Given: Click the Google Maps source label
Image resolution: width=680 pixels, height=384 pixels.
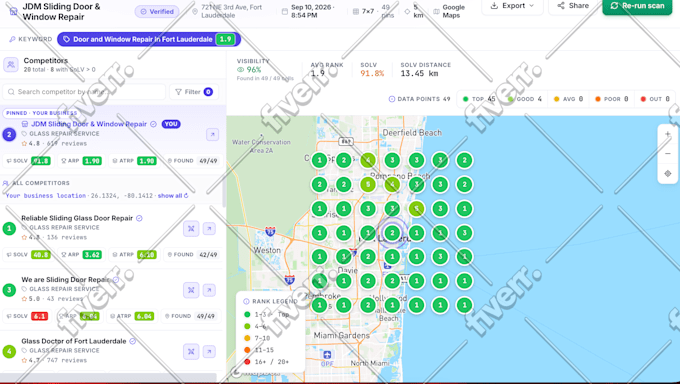Looking at the screenshot, I should coord(453,11).
